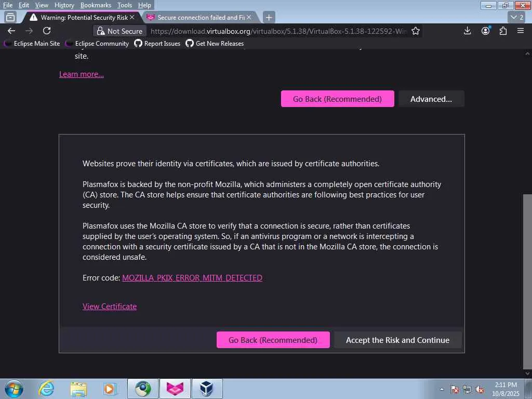Screen dimensions: 532x399
Task: Open the account profile icon
Action: pos(486,31)
